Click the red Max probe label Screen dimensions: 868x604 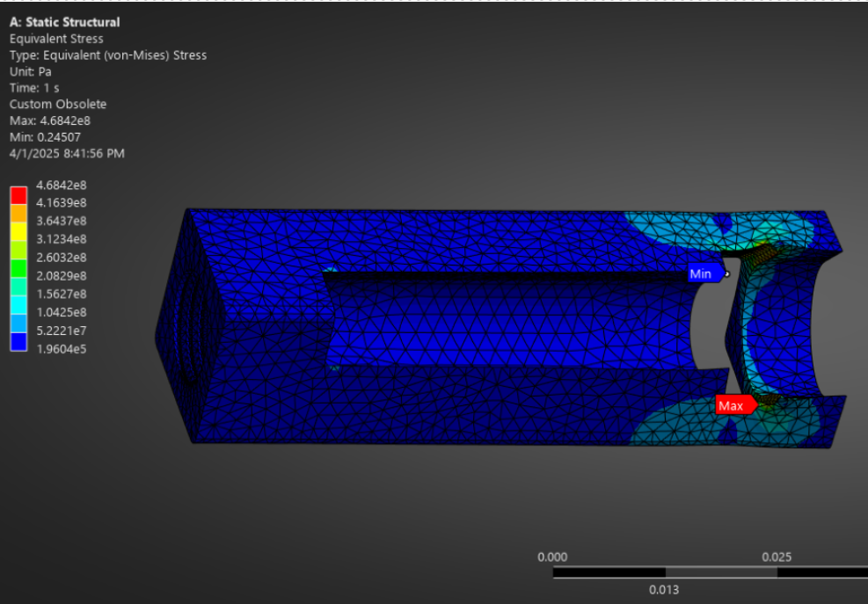(x=736, y=405)
